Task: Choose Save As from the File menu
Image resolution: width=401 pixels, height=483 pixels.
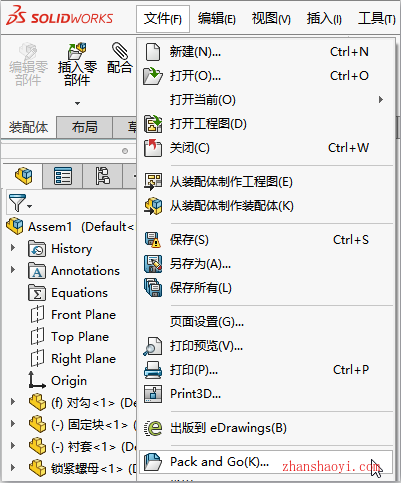Action: point(200,264)
